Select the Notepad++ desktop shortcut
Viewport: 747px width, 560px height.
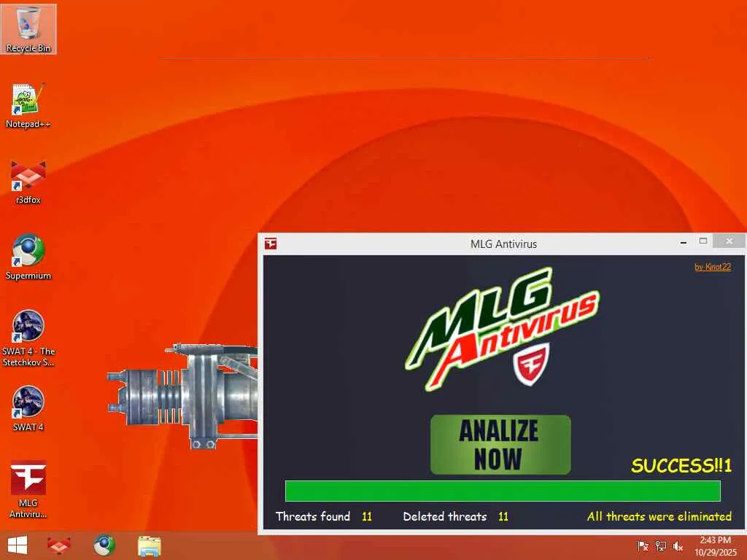point(28,106)
